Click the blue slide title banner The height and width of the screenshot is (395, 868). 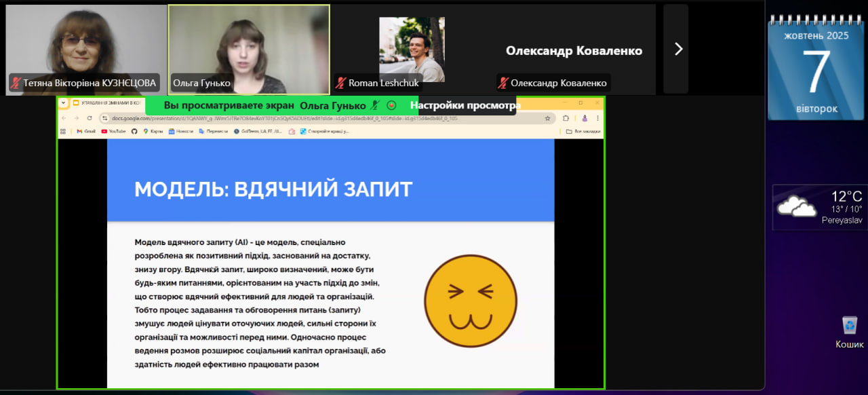330,188
